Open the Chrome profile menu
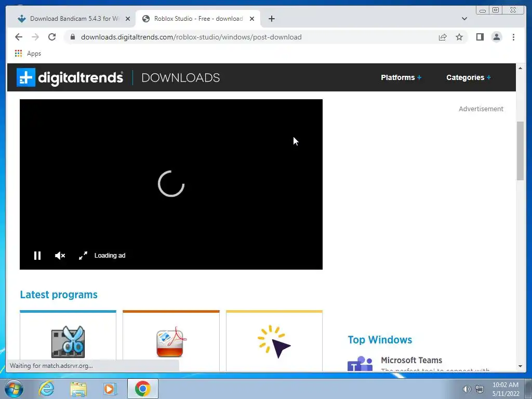 pos(496,37)
